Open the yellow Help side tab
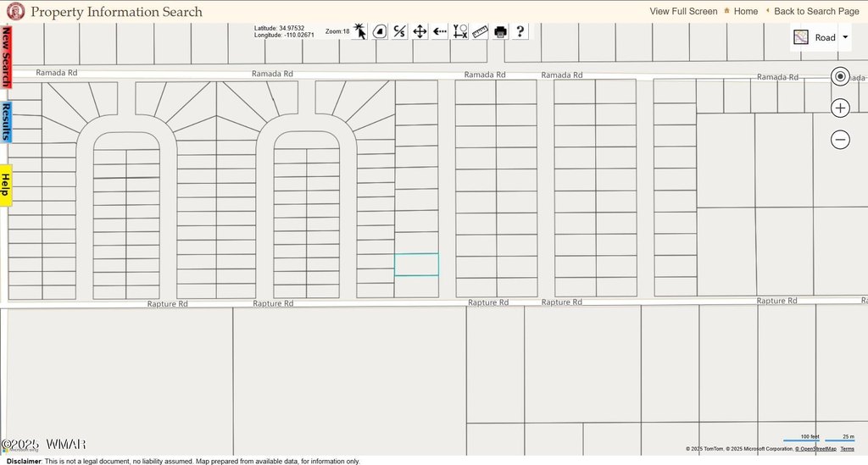This screenshot has height=465, width=868. click(x=6, y=185)
